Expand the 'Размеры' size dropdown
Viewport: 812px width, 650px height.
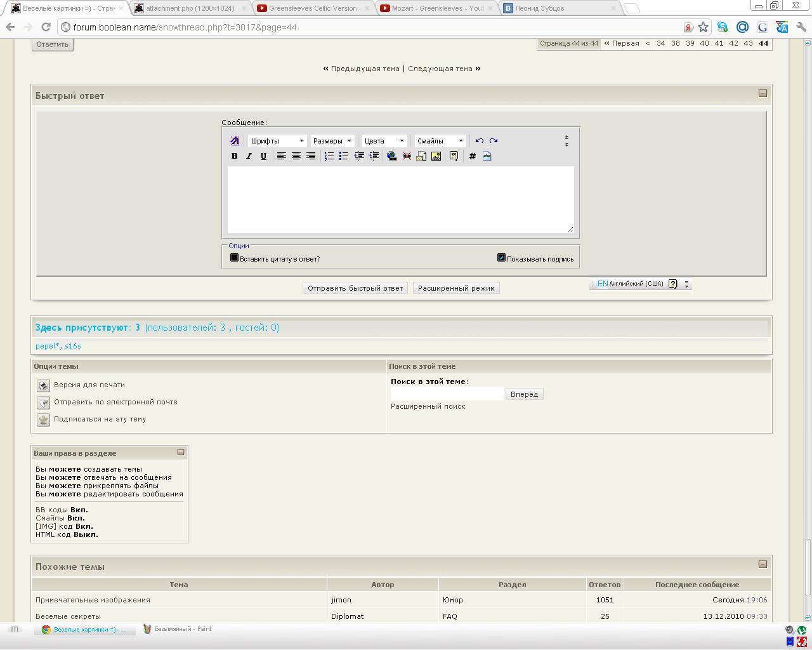(x=332, y=141)
